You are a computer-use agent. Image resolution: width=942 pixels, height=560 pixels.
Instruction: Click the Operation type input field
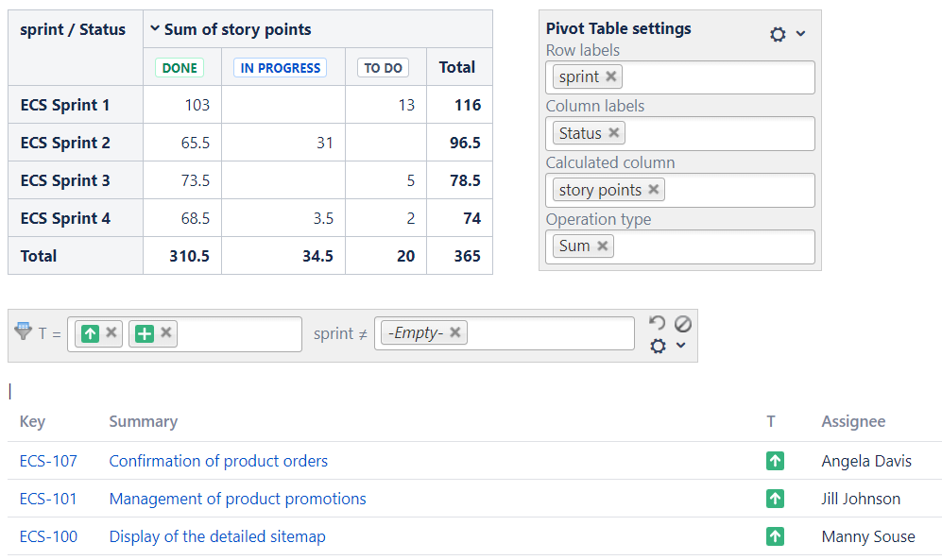709,246
